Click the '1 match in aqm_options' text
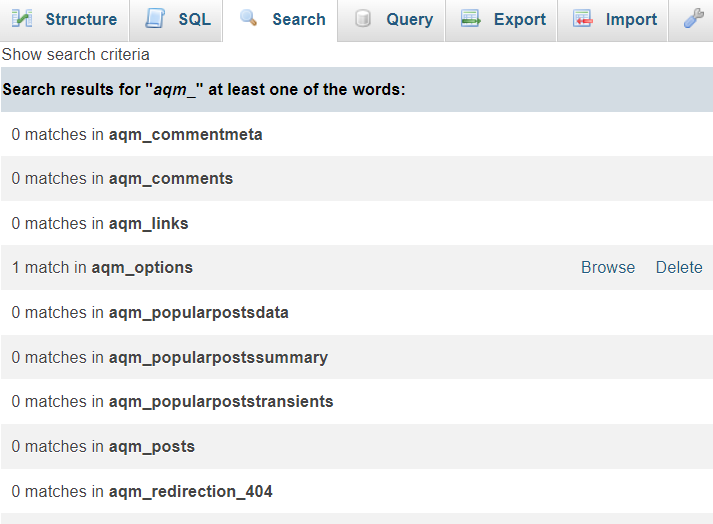The height and width of the screenshot is (524, 713). 102,267
